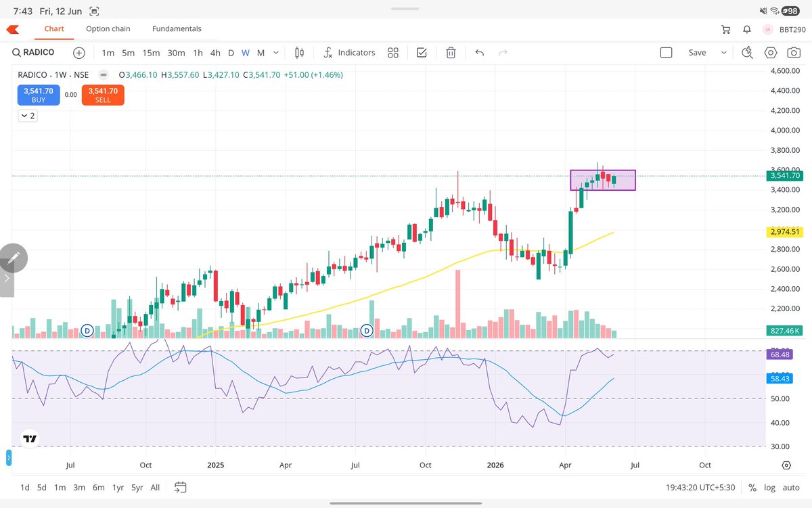Click the add symbol plus icon
The width and height of the screenshot is (812, 508).
pyautogui.click(x=79, y=52)
